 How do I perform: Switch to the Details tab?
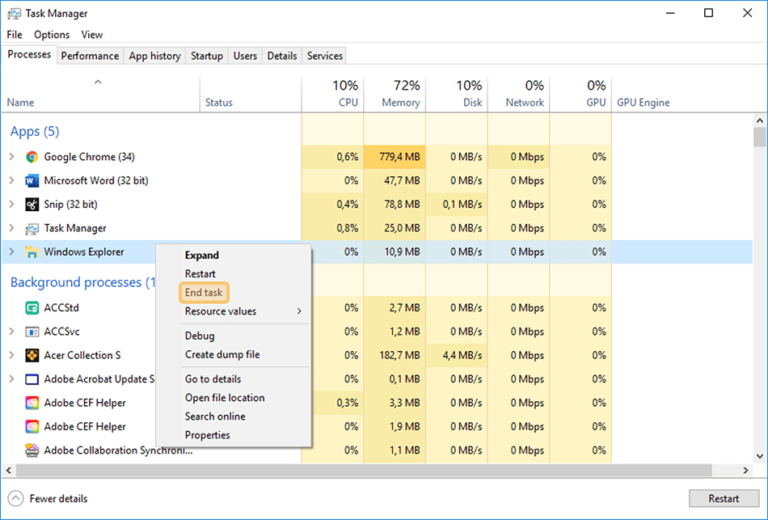[x=282, y=56]
